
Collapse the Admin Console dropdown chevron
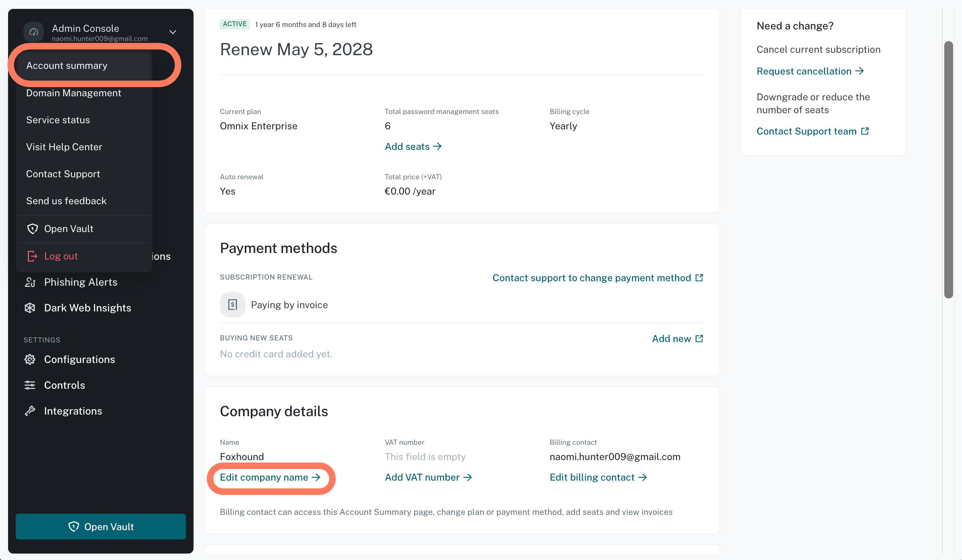[173, 32]
